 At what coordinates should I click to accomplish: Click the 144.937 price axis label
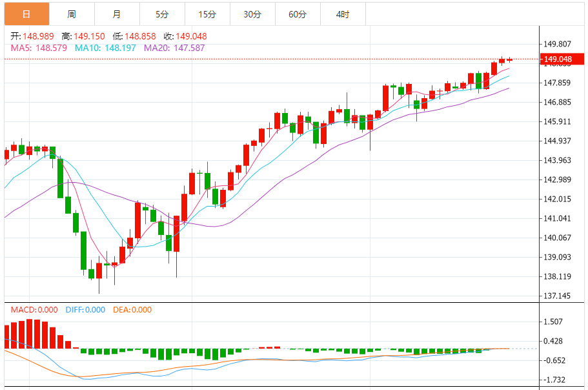[x=557, y=141]
